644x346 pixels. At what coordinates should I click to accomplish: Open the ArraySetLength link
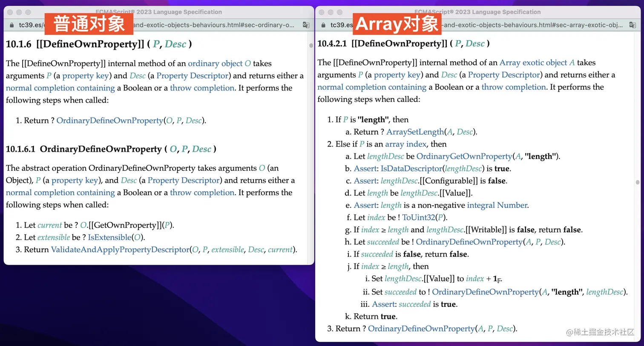[415, 132]
